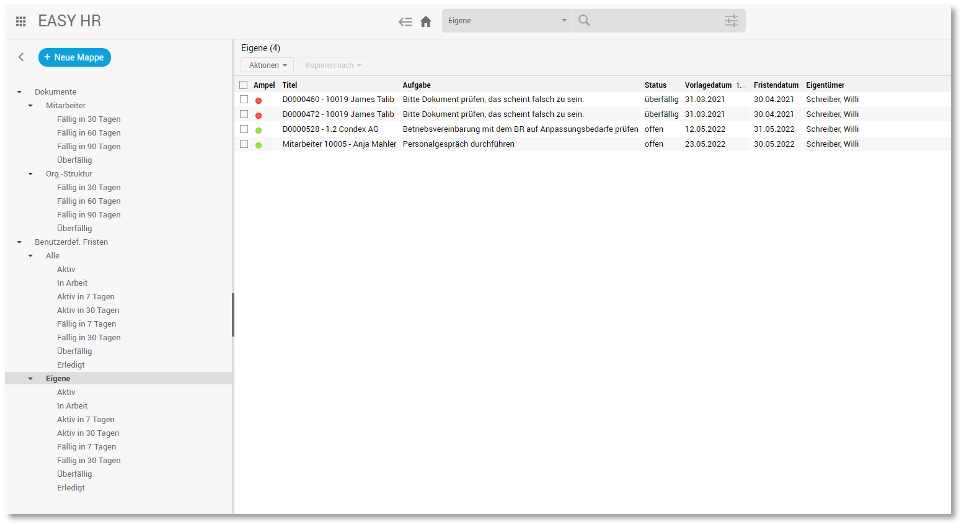Select Fällig in 60 Tagen under Mitarbeiter

(89, 133)
